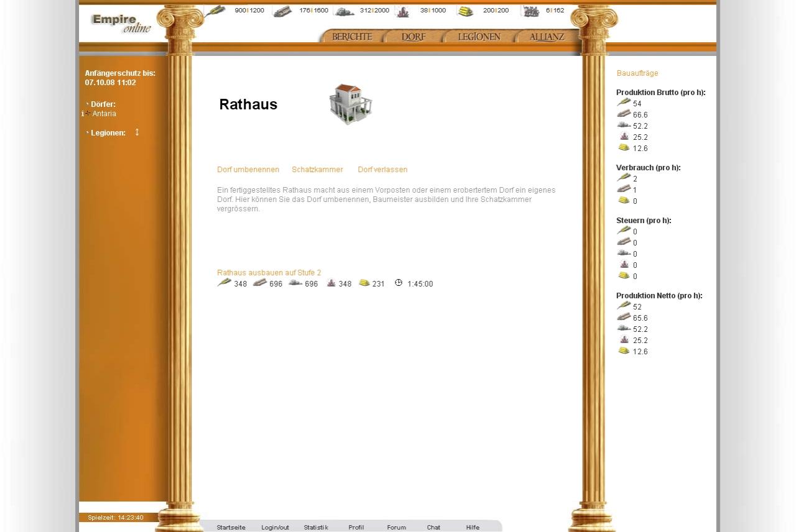Open the Schatzkammer link
Screen dimensions: 796x532
point(317,170)
